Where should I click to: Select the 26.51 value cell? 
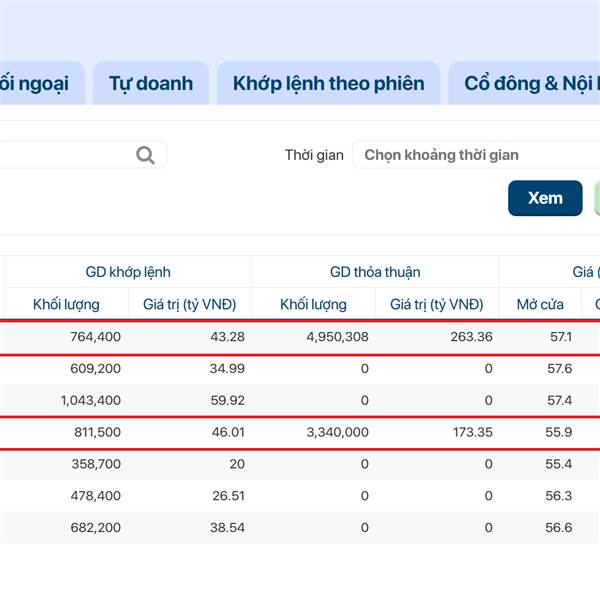point(228,496)
